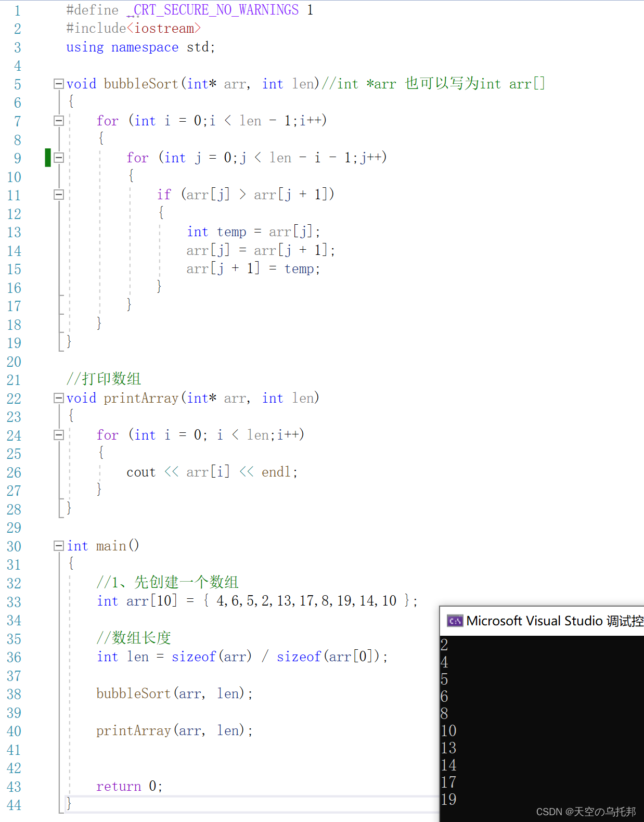644x822 pixels.
Task: Click 'cout' on line 26
Action: click(x=141, y=472)
